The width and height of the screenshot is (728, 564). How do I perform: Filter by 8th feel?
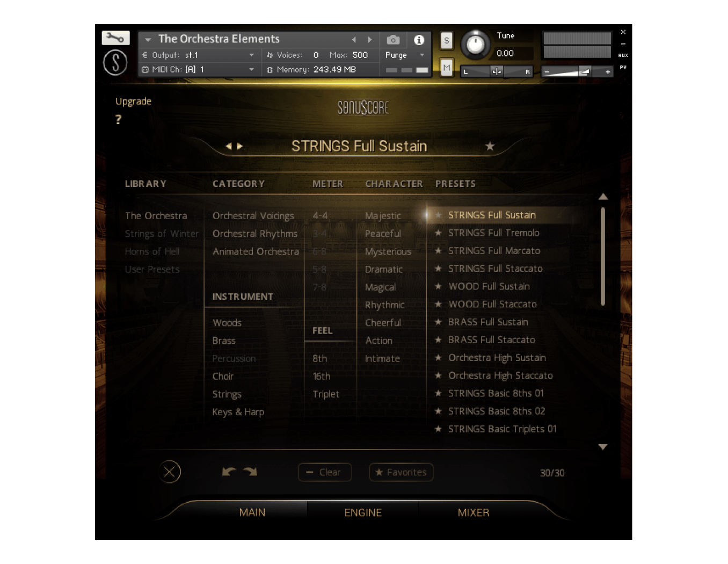point(319,358)
